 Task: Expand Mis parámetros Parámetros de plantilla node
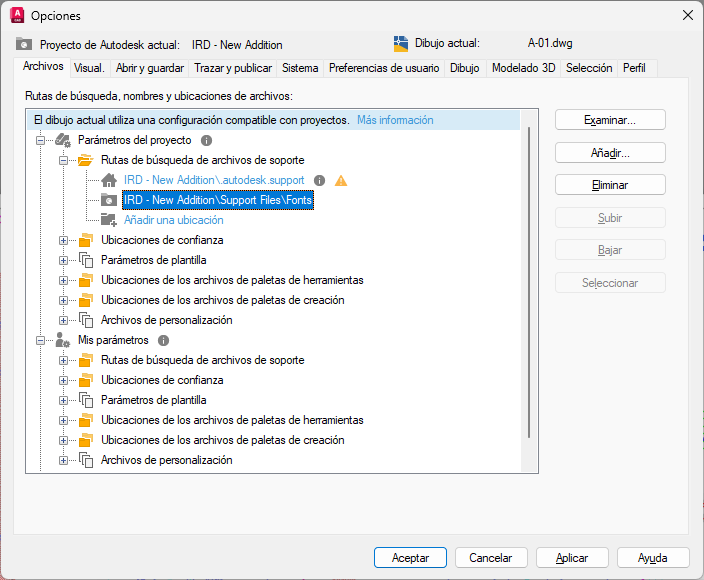[63, 400]
